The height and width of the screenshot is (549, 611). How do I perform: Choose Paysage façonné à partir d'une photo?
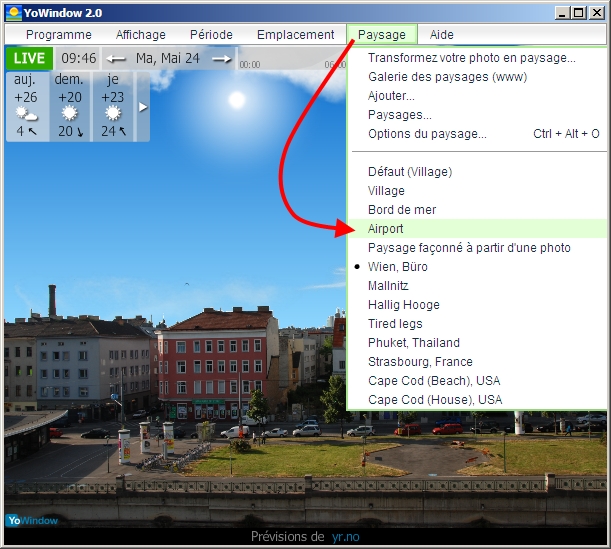click(x=477, y=247)
